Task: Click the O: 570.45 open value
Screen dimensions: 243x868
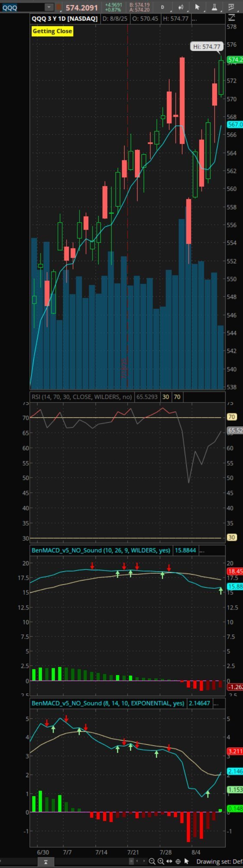Action: tap(145, 19)
